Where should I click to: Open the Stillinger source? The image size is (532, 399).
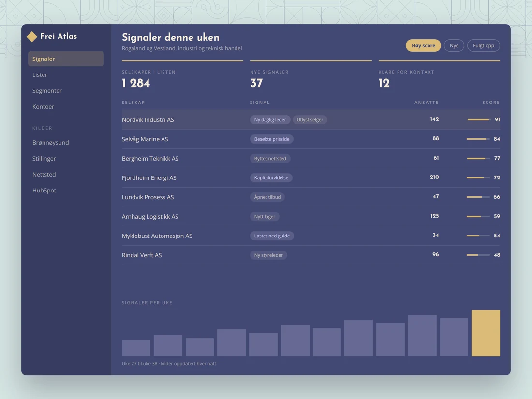point(66,159)
